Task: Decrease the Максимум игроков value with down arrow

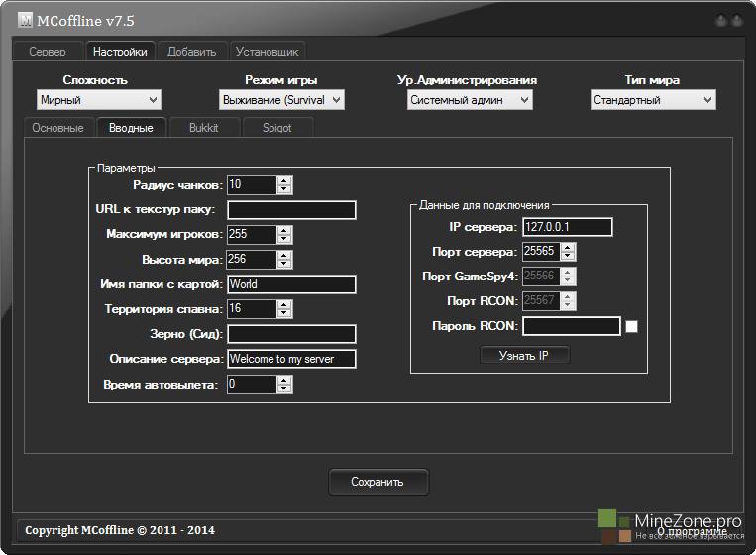Action: pos(284,239)
